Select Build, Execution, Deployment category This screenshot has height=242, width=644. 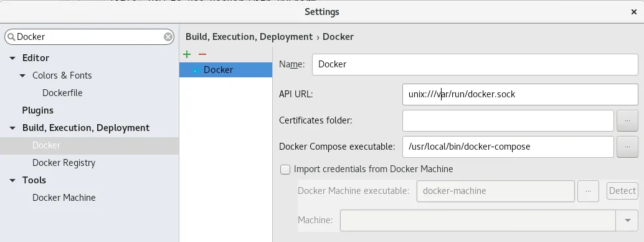(86, 128)
